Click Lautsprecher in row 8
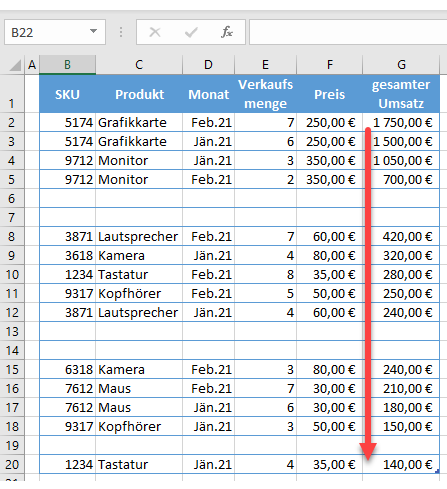 pyautogui.click(x=139, y=236)
